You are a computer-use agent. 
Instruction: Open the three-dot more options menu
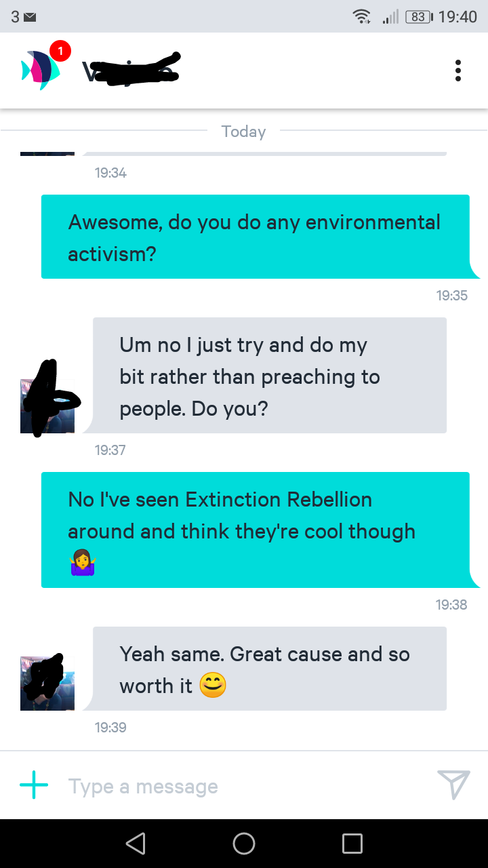458,71
